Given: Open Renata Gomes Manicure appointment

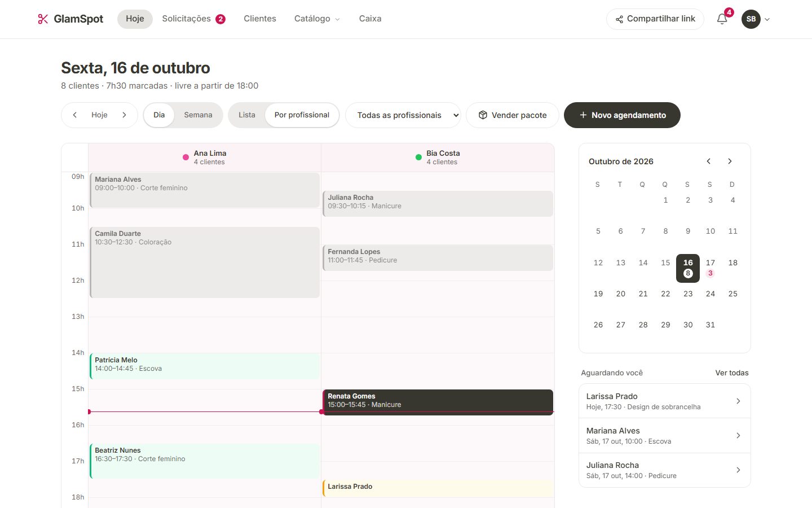Looking at the screenshot, I should coord(438,402).
